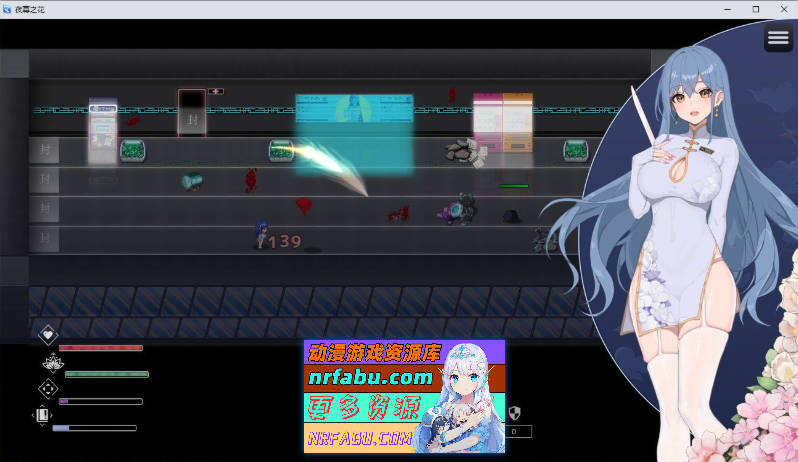The height and width of the screenshot is (462, 798).
Task: Click the white vending machine on left
Action: coord(102,130)
